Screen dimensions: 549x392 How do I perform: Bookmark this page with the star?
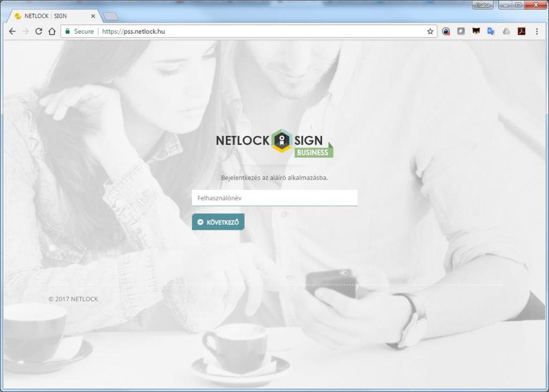[x=431, y=32]
